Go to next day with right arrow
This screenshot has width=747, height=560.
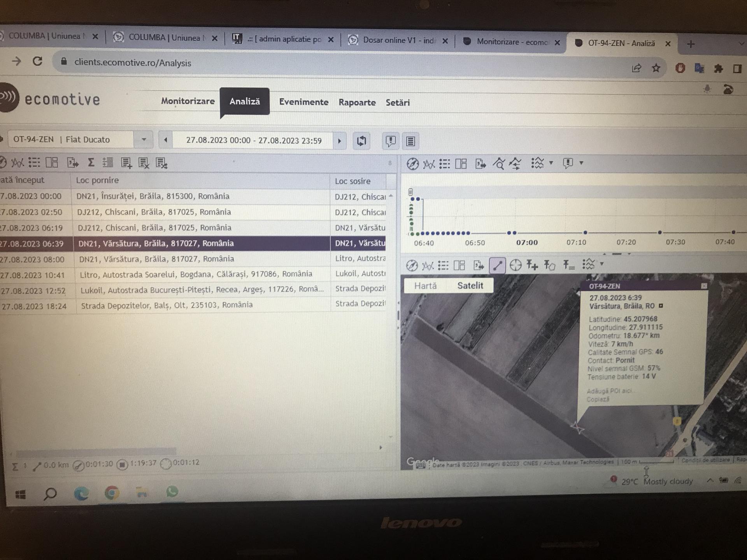pyautogui.click(x=339, y=141)
